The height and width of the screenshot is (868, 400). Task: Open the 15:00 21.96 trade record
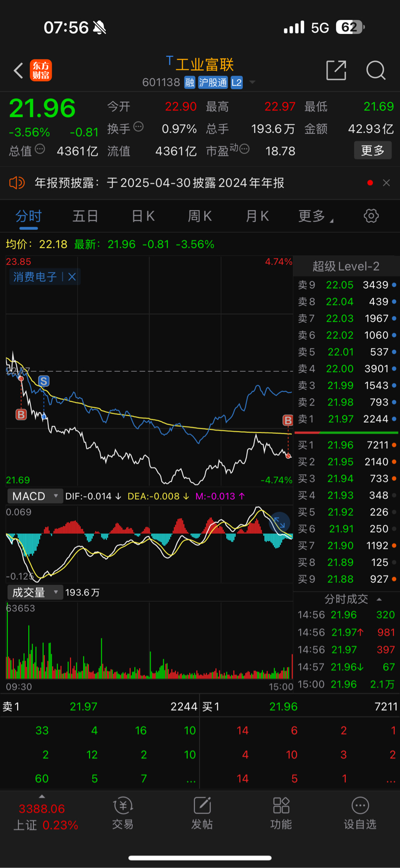coord(347,684)
